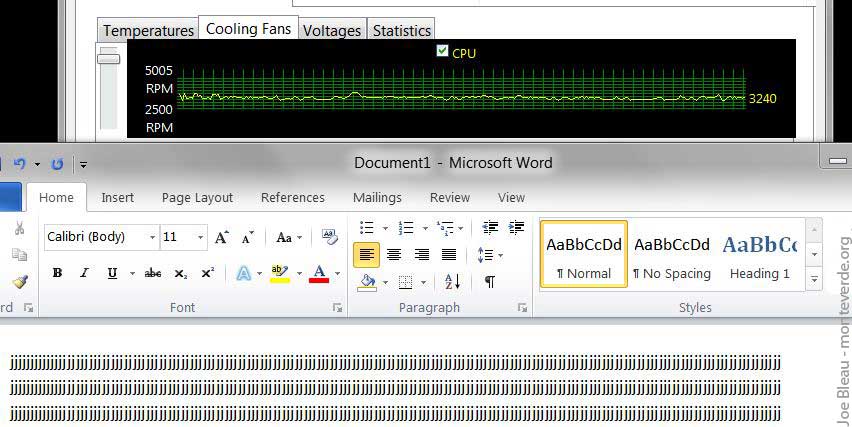Screen dimensions: 852x427
Task: Apply superscript formatting
Action: pyautogui.click(x=208, y=273)
